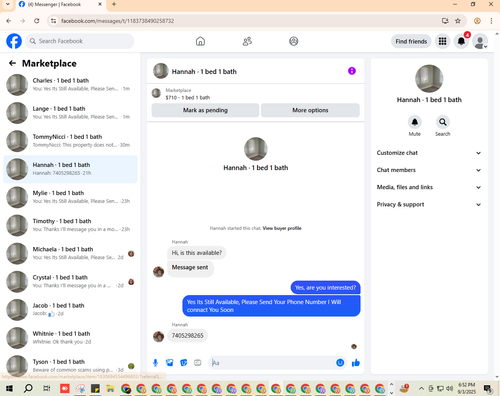Image resolution: width=500 pixels, height=396 pixels.
Task: Expand Chat members section
Action: pos(429,170)
